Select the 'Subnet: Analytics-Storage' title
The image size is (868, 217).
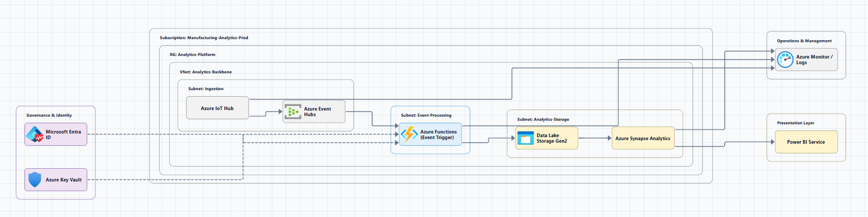pyautogui.click(x=543, y=119)
